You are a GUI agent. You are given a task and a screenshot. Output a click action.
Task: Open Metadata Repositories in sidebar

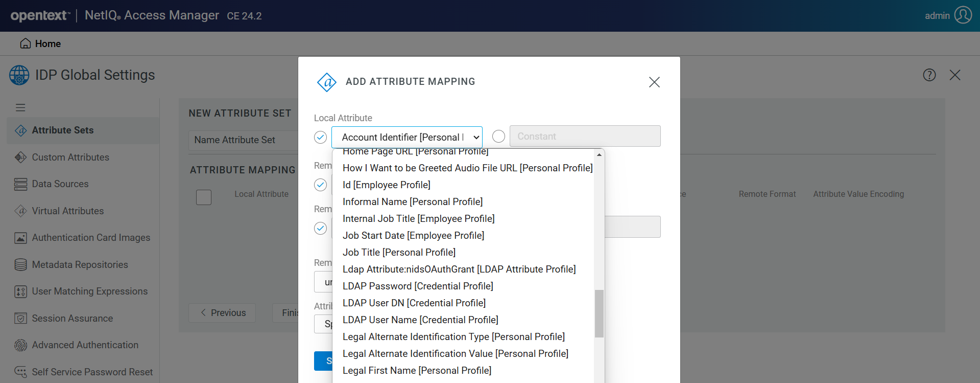[80, 264]
